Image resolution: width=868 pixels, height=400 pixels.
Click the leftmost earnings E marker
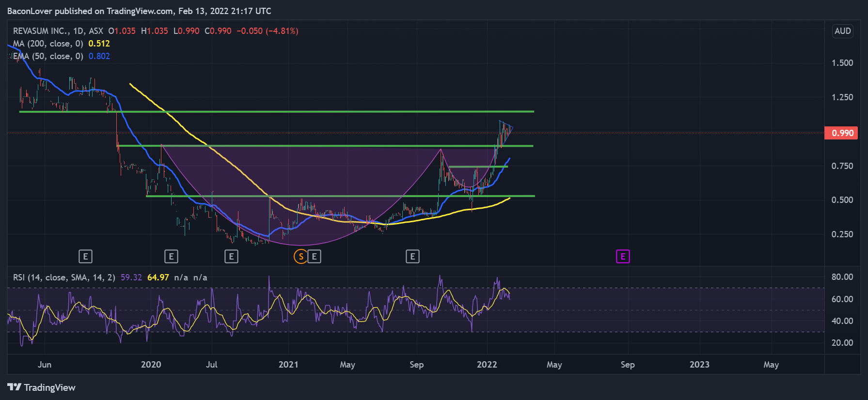pyautogui.click(x=85, y=257)
